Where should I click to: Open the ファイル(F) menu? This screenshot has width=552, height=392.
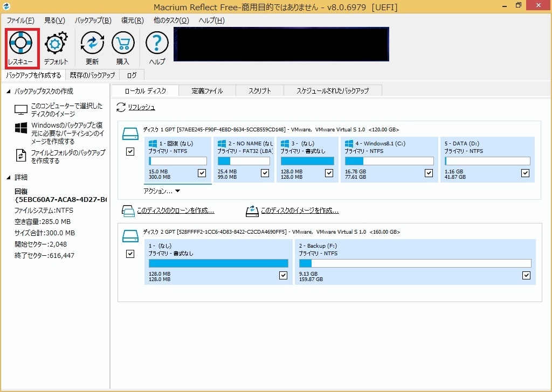coord(20,20)
